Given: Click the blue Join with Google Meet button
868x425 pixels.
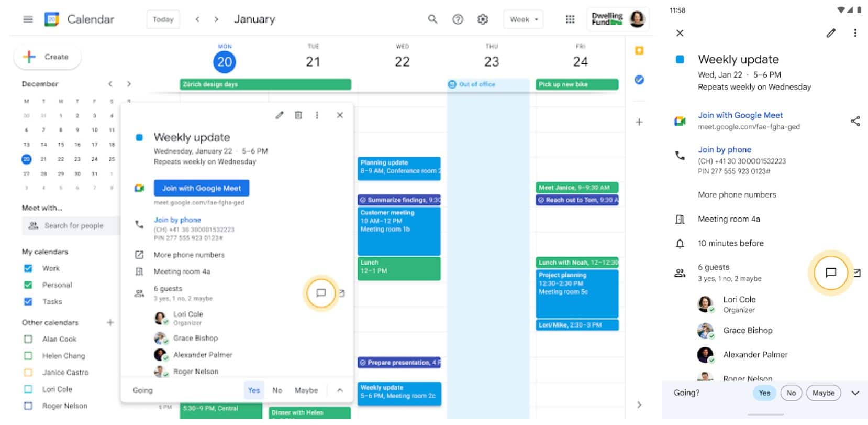Looking at the screenshot, I should 202,188.
